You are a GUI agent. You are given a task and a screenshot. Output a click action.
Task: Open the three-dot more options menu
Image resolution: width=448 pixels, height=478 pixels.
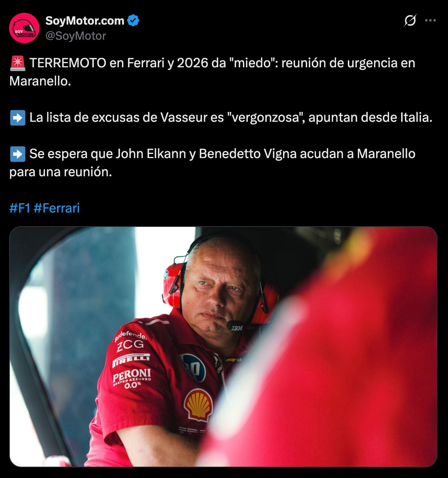(x=430, y=20)
